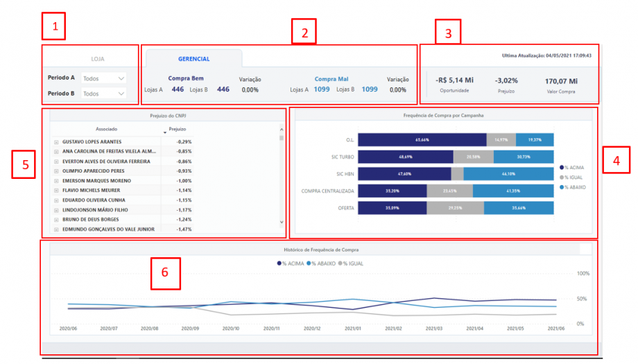Expand the OLIMPIO APARECIDO PERES row

point(56,171)
